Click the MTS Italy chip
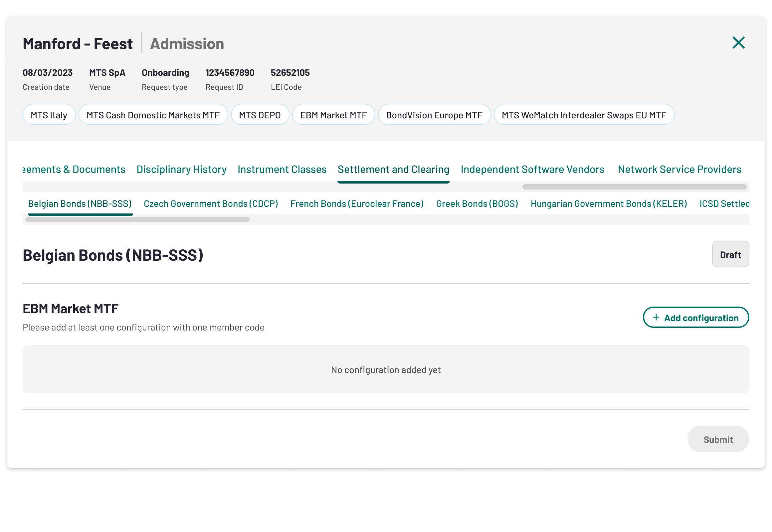Image resolution: width=772 pixels, height=532 pixels. [49, 115]
